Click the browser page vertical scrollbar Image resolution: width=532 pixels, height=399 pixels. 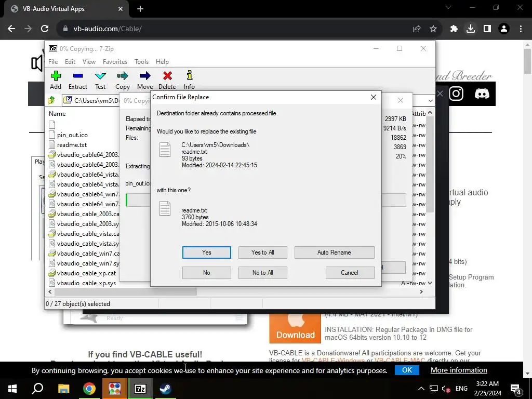pos(527,61)
